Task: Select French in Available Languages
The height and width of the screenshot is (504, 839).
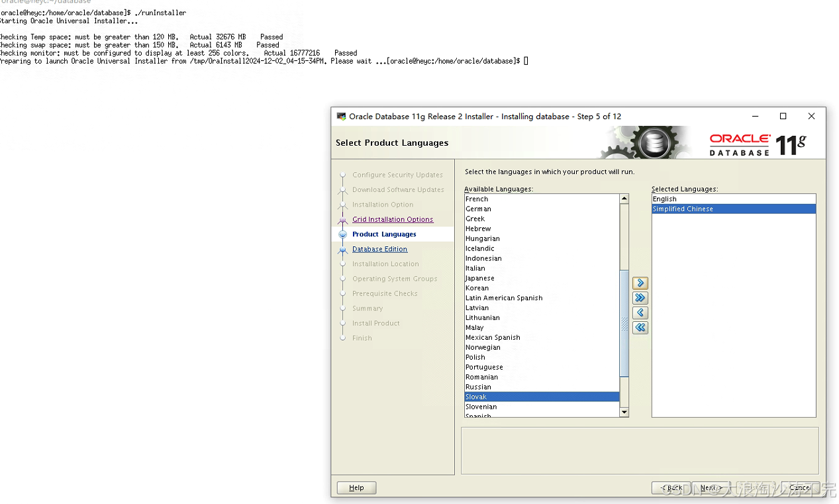Action: coord(542,199)
